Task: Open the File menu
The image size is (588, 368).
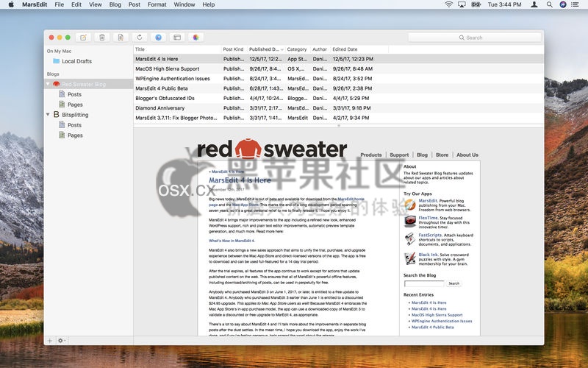Action: (60, 4)
